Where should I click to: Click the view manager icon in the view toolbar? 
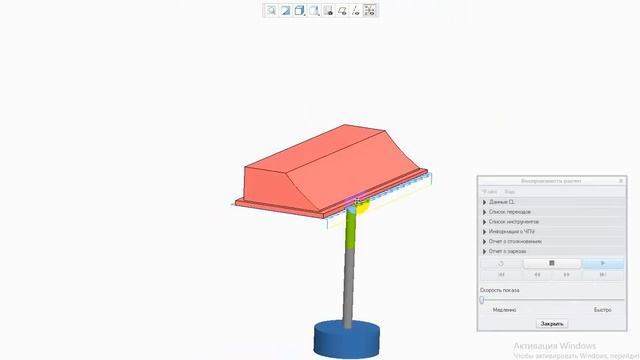[x=328, y=11]
